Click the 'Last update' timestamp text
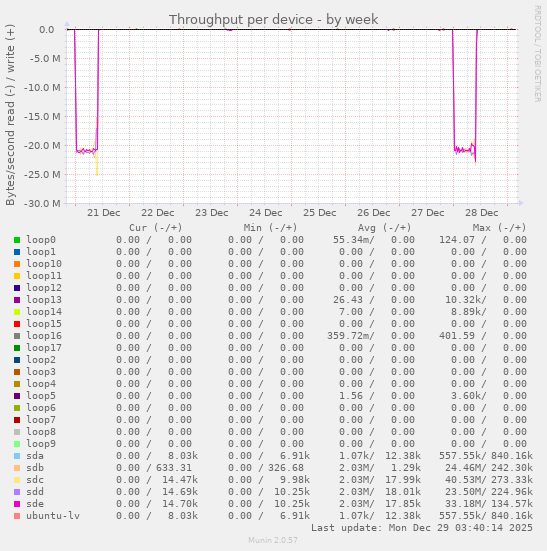Screen dimensions: 547x551 [x=422, y=528]
